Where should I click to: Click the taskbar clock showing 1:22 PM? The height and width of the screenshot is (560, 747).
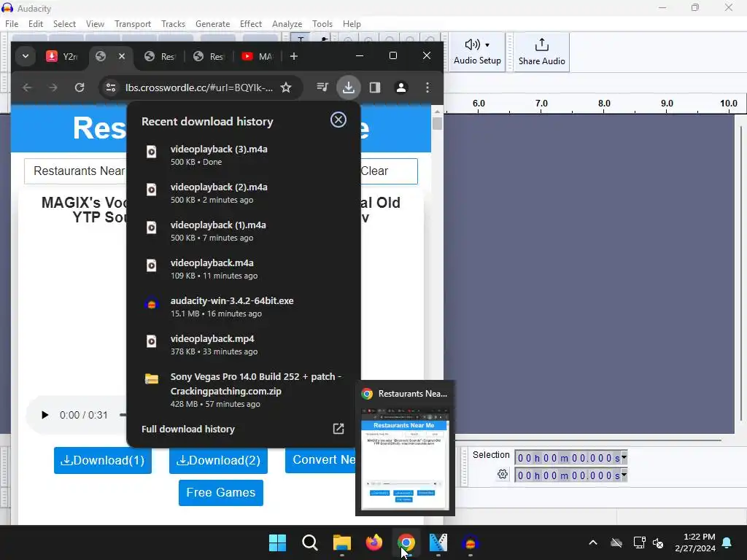pos(695,542)
